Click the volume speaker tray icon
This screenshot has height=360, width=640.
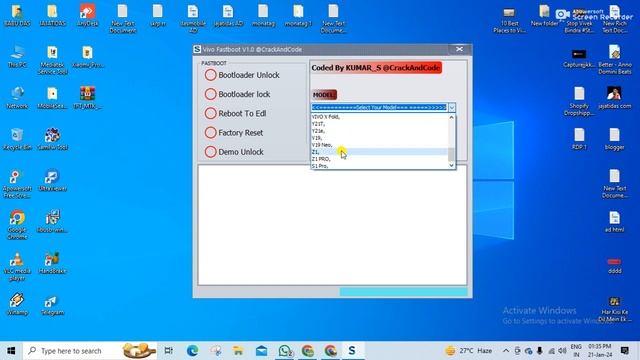[x=562, y=351]
